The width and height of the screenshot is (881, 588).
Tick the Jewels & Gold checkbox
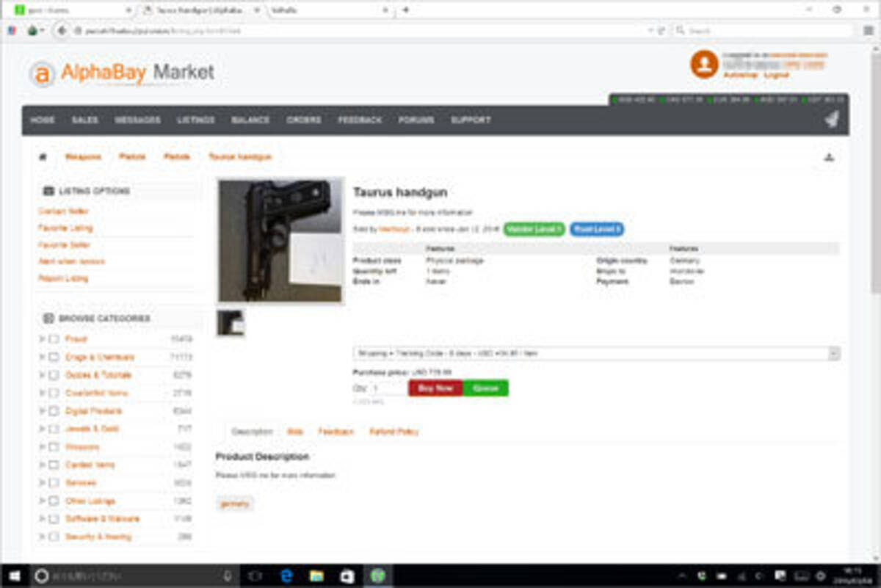54,429
